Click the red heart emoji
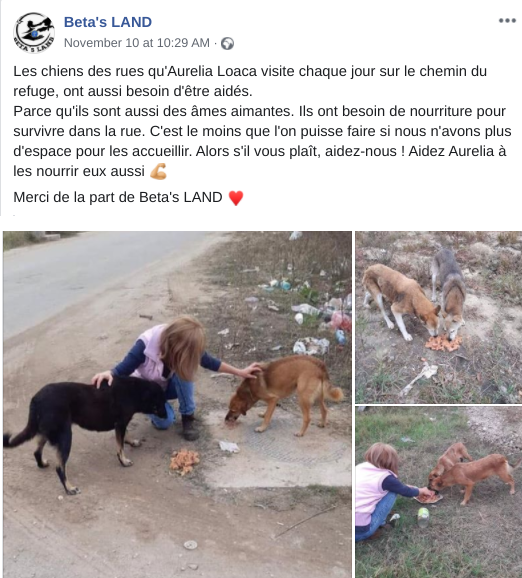The width and height of the screenshot is (522, 578). point(236,198)
